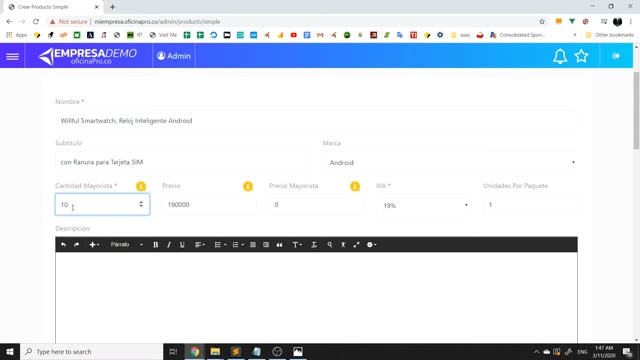Open notifications bell in header
640x360 pixels.
(x=560, y=56)
